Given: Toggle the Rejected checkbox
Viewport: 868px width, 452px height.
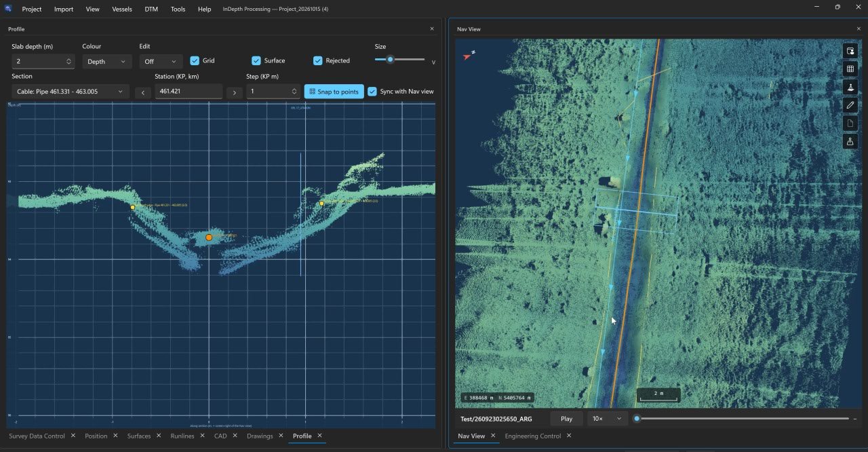Looking at the screenshot, I should [318, 60].
